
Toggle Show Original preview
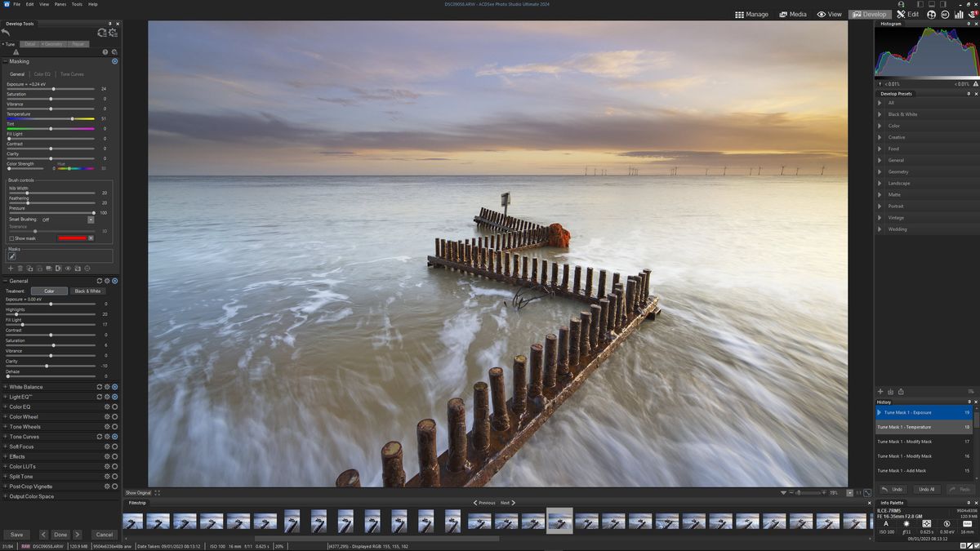coord(136,492)
